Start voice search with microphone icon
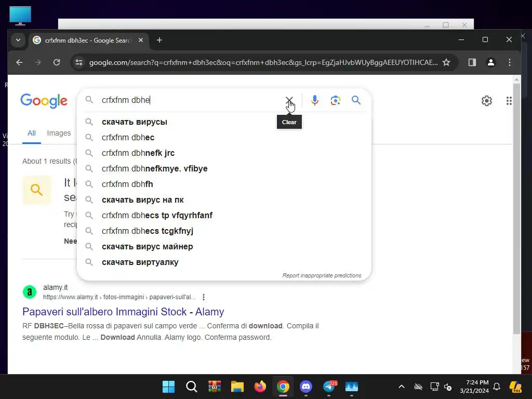532x399 pixels. 315,100
